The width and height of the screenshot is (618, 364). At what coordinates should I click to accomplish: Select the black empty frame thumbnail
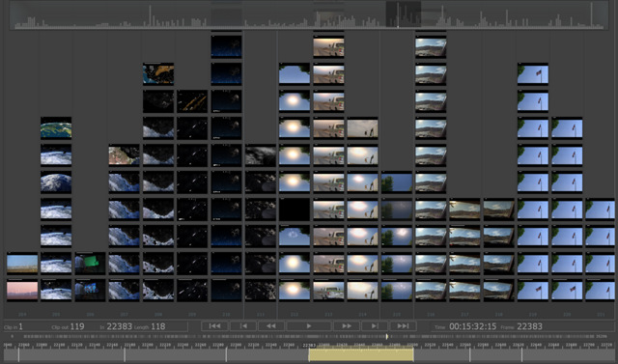click(x=295, y=210)
